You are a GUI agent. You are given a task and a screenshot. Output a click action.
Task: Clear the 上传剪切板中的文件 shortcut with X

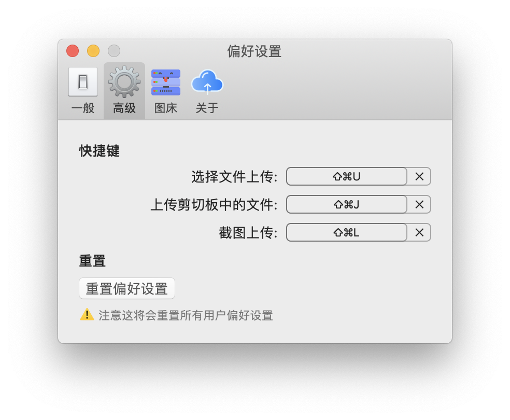point(419,204)
